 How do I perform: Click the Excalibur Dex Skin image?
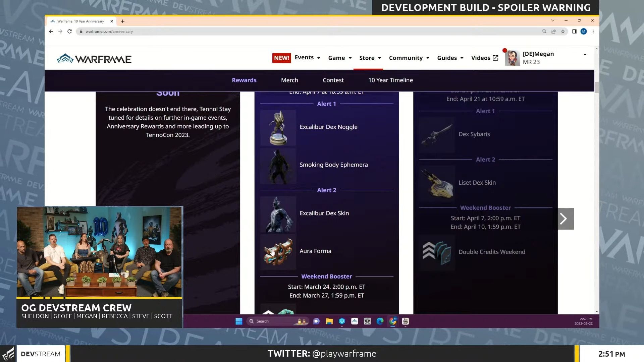pos(278,215)
